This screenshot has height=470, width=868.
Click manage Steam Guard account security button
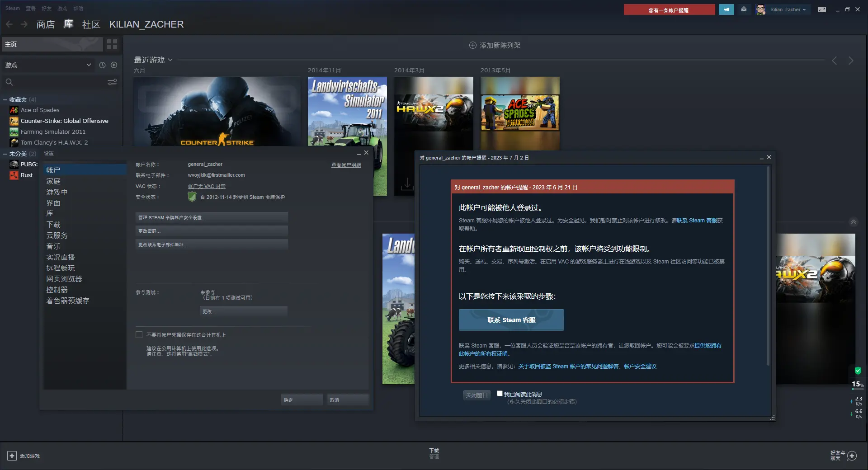point(212,217)
